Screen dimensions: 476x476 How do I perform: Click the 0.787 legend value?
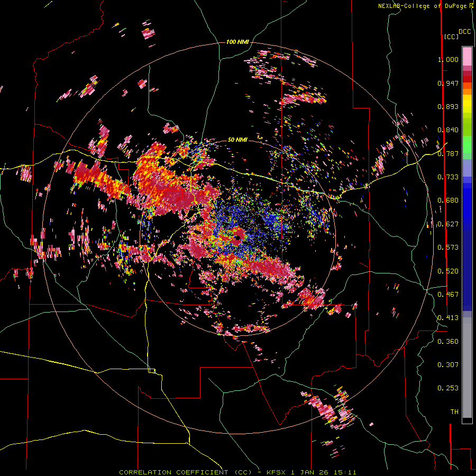pos(448,153)
